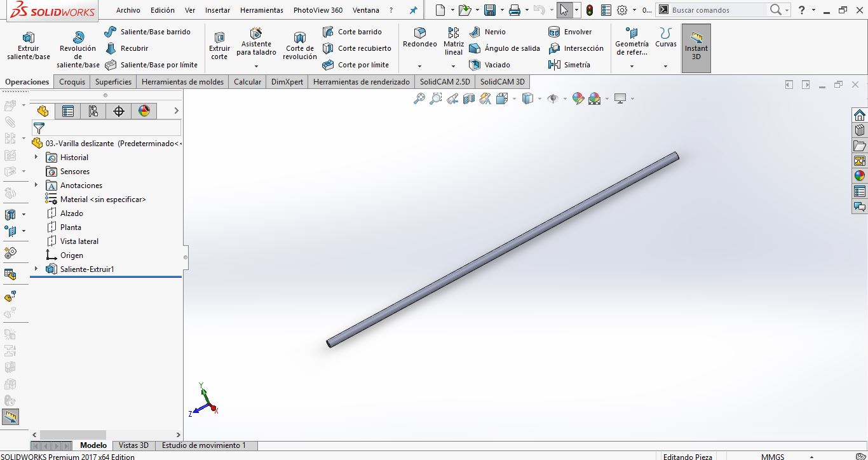Open Appearances task pane color ball

860,176
